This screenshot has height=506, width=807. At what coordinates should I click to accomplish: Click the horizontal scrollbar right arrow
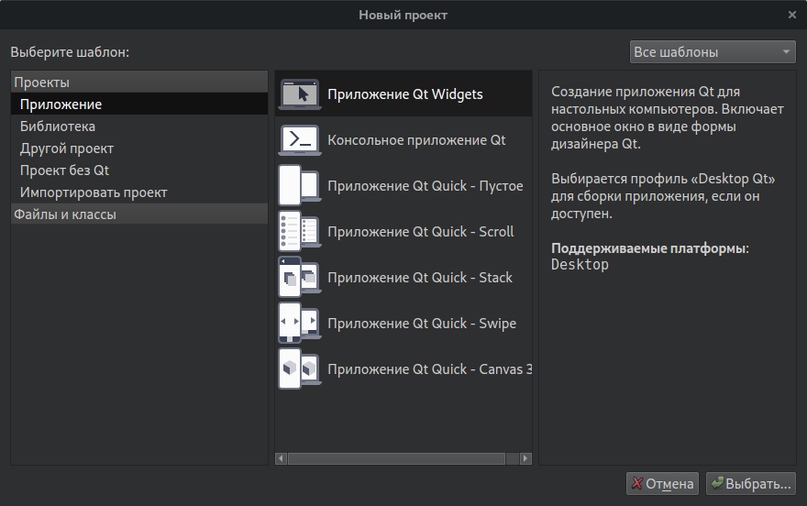pos(525,459)
